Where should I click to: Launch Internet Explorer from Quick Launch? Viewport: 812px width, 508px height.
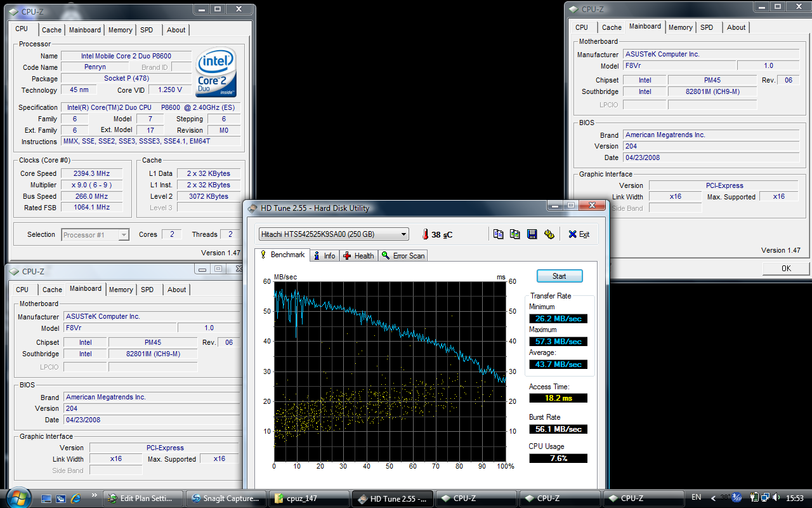76,498
